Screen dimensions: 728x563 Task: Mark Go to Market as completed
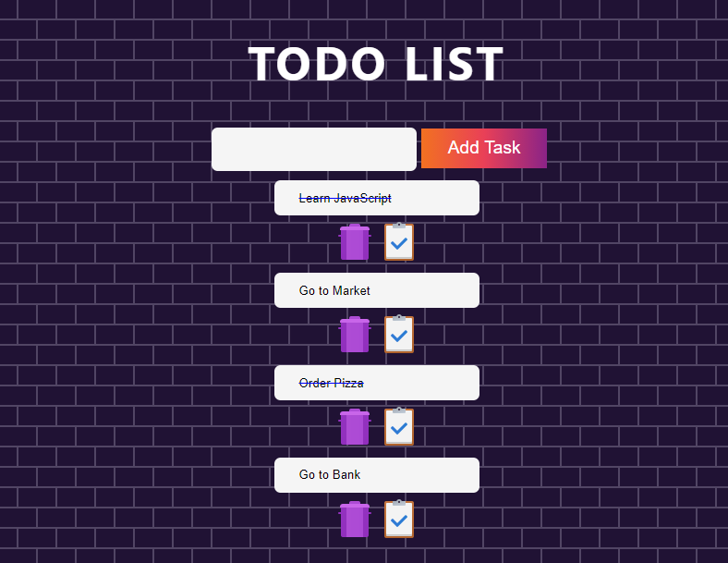click(399, 335)
